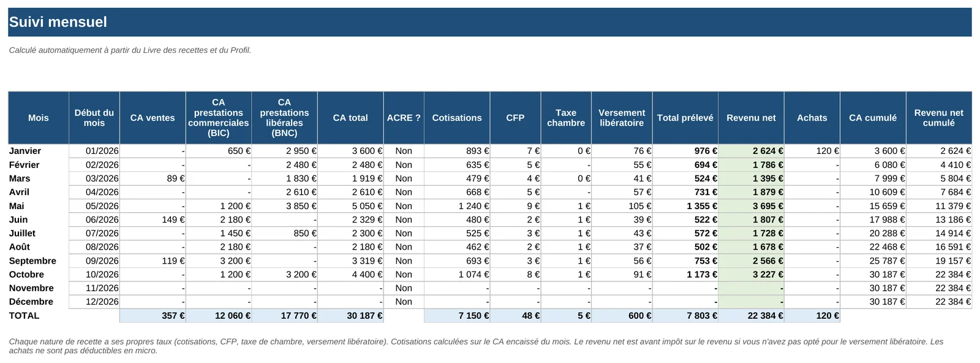Click the date cell '01/2026'
This screenshot has height=363, width=980.
[94, 151]
